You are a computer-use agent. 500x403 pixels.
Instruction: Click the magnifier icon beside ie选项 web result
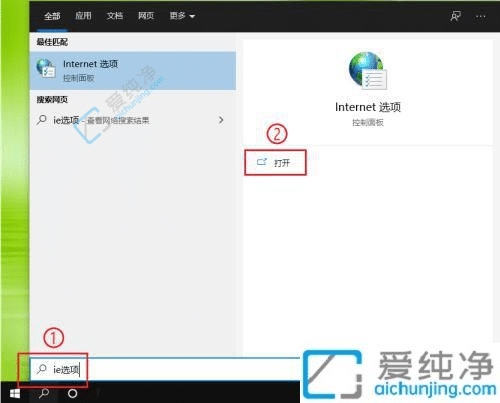pos(42,120)
